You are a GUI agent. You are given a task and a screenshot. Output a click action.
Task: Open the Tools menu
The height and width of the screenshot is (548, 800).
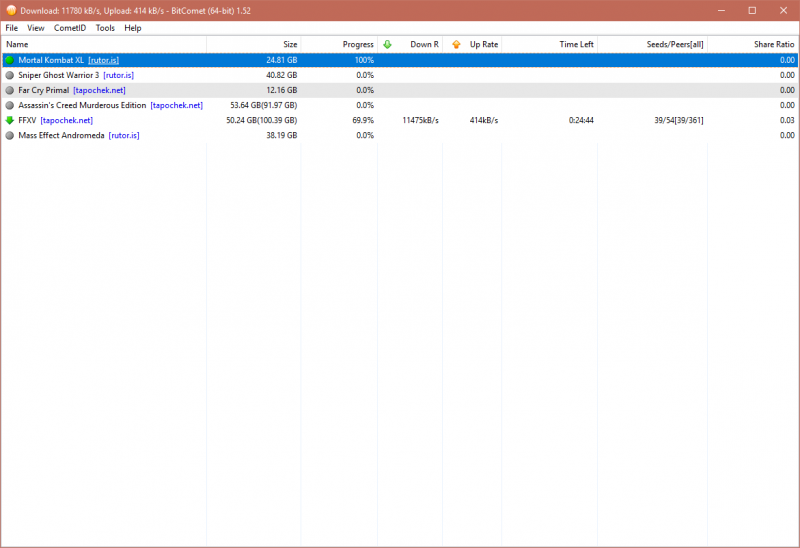point(105,28)
